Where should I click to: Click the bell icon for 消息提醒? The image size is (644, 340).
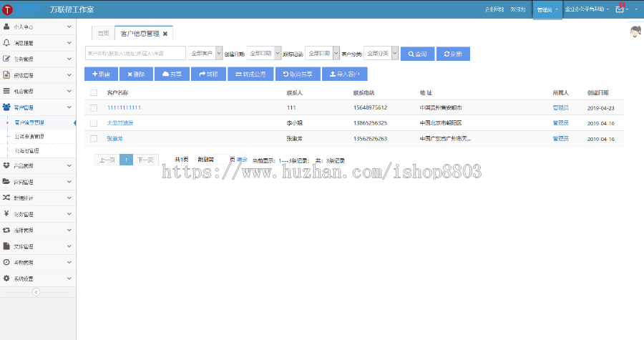click(x=6, y=43)
